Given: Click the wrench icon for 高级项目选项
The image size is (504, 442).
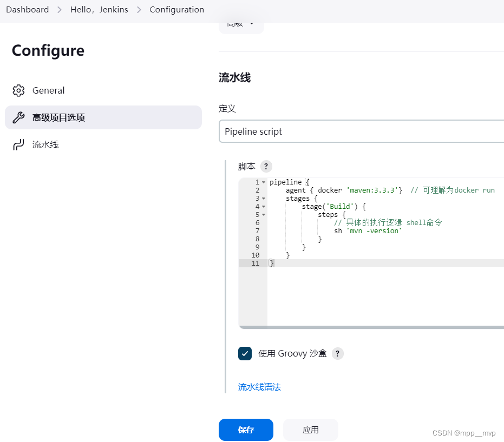Looking at the screenshot, I should point(18,117).
